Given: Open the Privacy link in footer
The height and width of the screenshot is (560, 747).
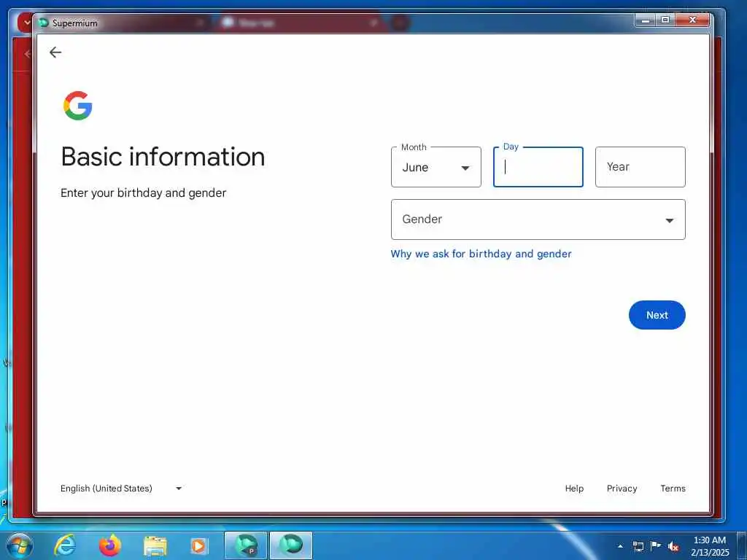Looking at the screenshot, I should pos(622,489).
